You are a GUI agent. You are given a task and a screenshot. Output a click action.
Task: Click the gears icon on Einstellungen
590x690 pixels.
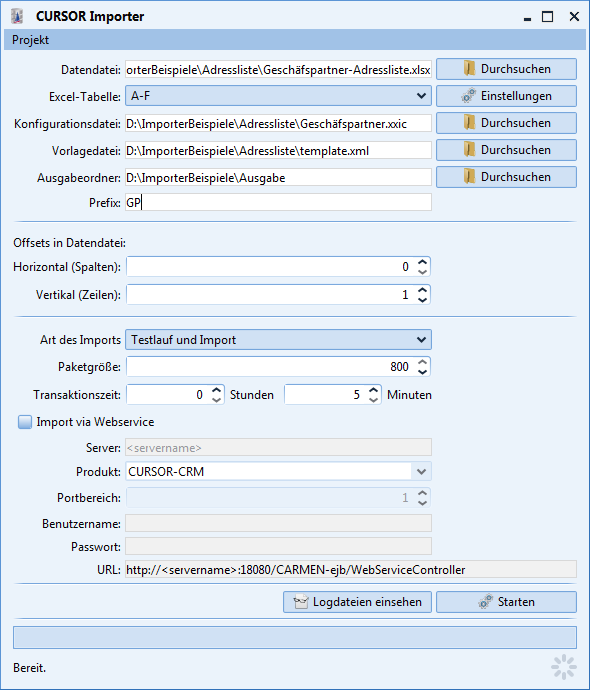[x=469, y=95]
